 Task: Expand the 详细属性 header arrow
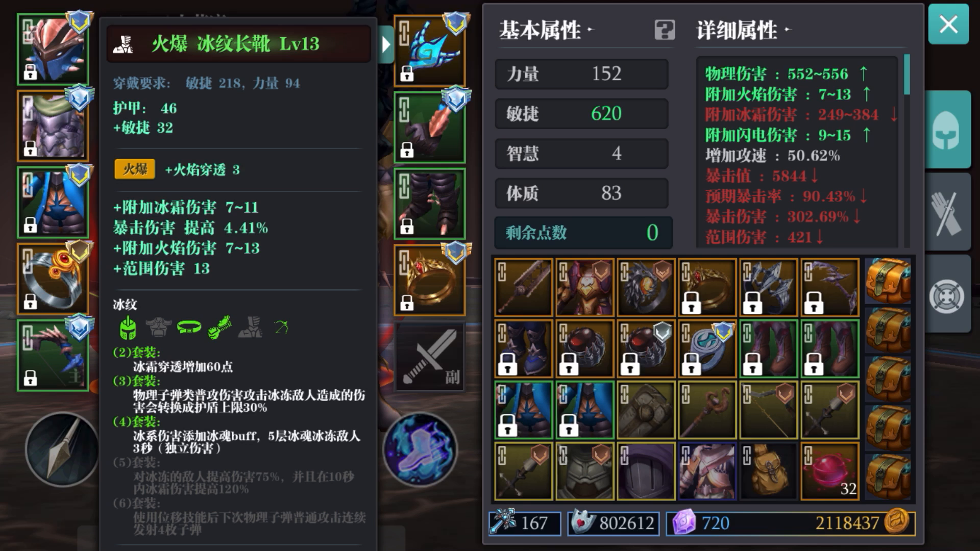[788, 30]
